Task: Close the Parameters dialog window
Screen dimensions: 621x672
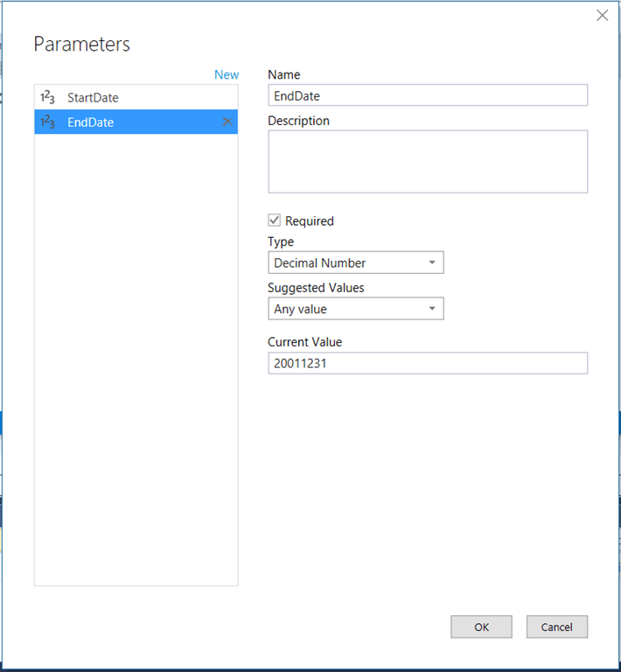Action: tap(602, 16)
